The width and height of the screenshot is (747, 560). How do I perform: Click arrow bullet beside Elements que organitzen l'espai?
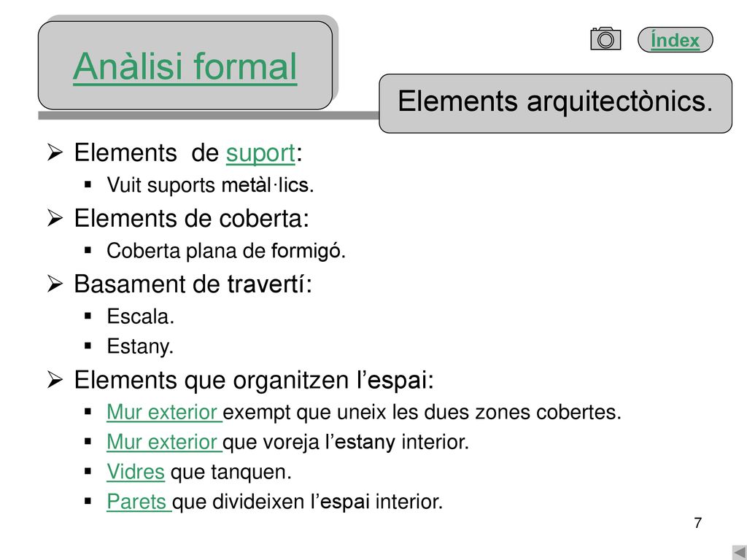[x=55, y=380]
